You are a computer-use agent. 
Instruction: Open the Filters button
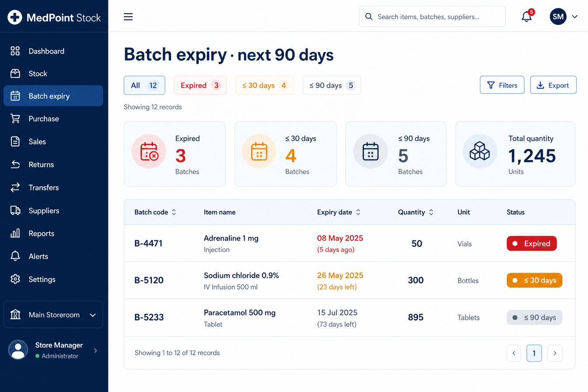click(502, 85)
